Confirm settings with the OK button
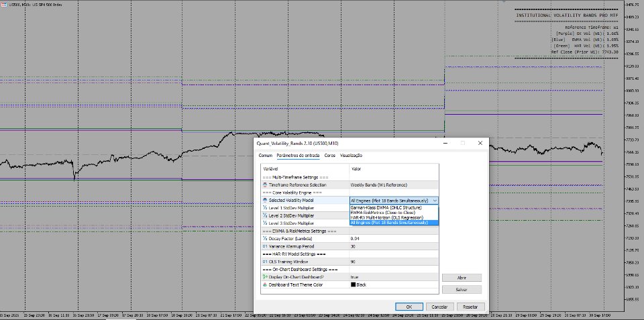The image size is (644, 320). 409,307
